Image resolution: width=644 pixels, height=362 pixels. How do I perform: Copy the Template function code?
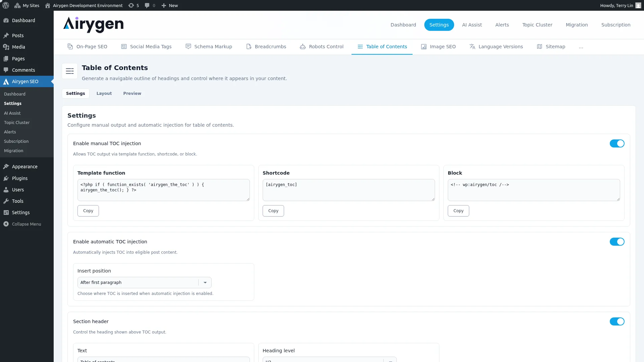pos(88,211)
